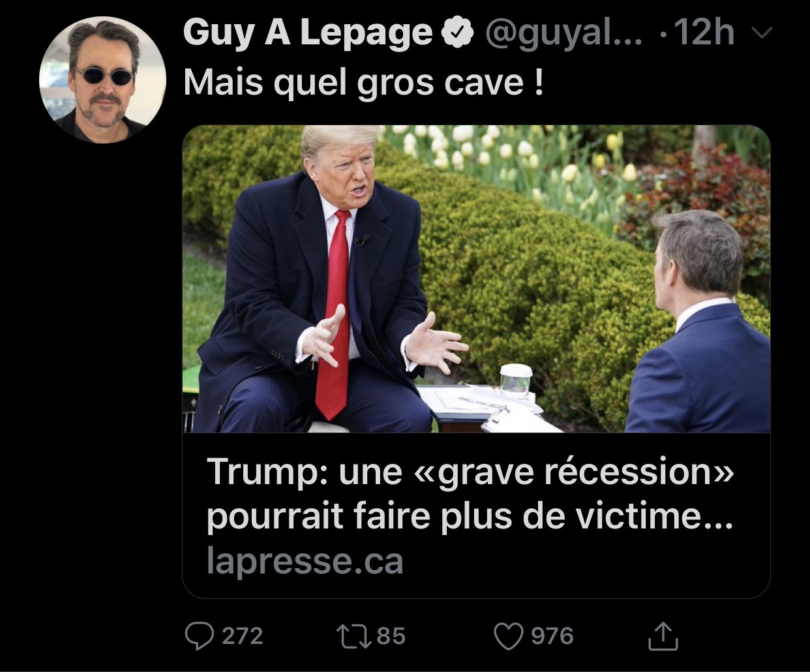Click the verified badge next to Guy A Lepage
Image resolution: width=810 pixels, height=672 pixels.
click(458, 33)
